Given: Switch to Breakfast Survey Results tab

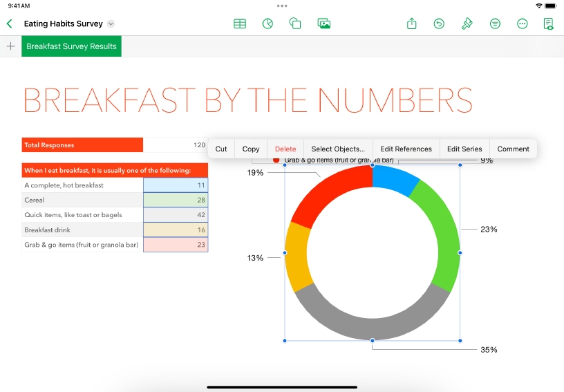Looking at the screenshot, I should (71, 46).
